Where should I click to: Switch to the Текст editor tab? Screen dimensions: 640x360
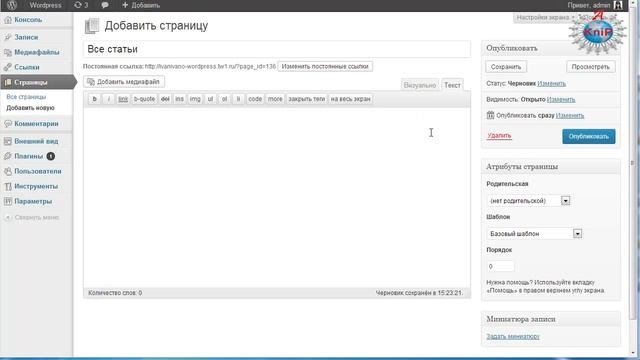coord(452,85)
